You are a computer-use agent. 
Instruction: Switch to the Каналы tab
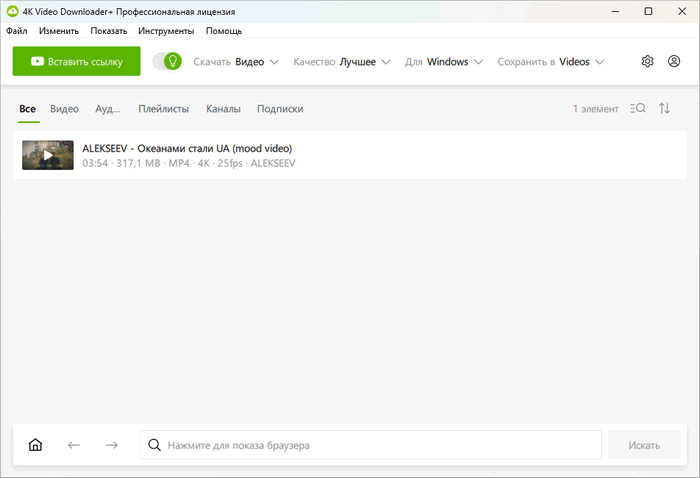pos(223,109)
